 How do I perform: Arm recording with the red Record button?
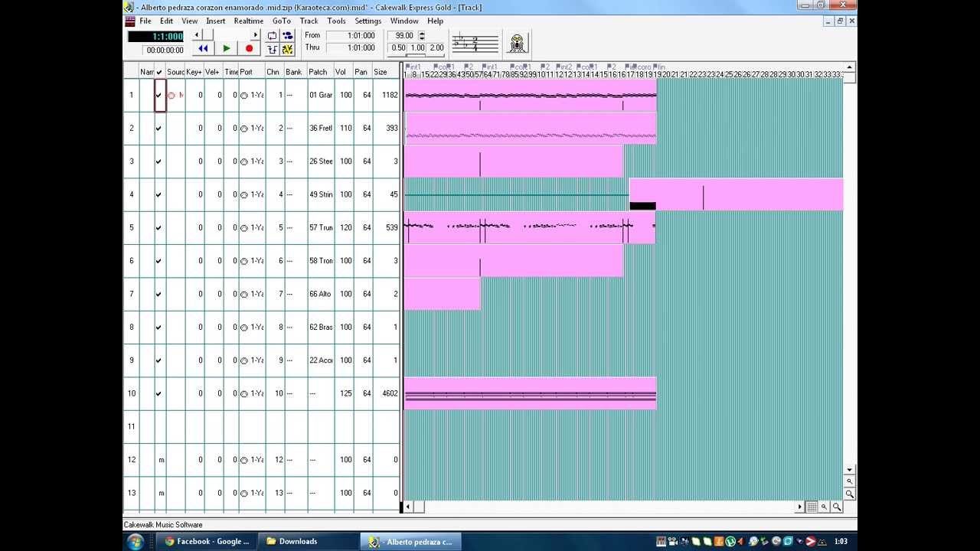click(249, 48)
